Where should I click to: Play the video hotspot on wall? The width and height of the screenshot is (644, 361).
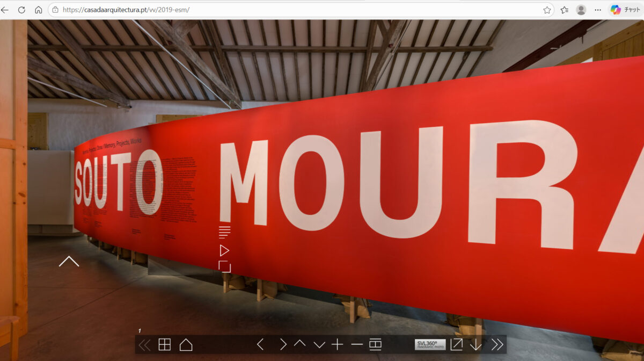tap(224, 250)
